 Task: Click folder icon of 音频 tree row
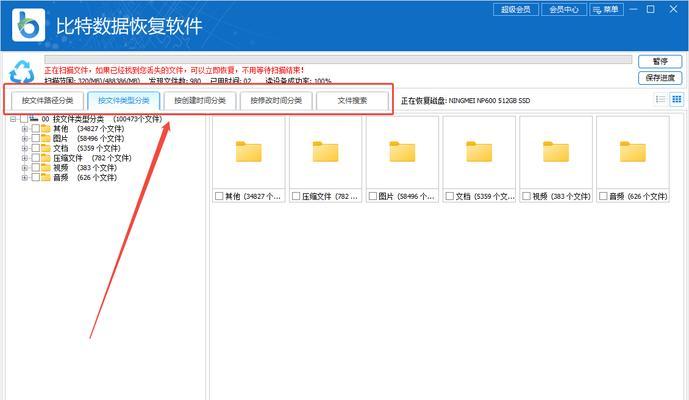coord(46,177)
